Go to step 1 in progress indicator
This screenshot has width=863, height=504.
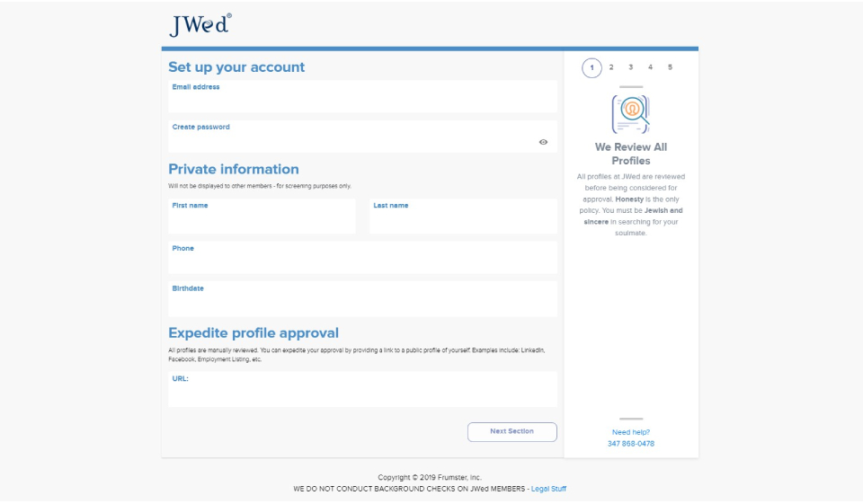[592, 67]
